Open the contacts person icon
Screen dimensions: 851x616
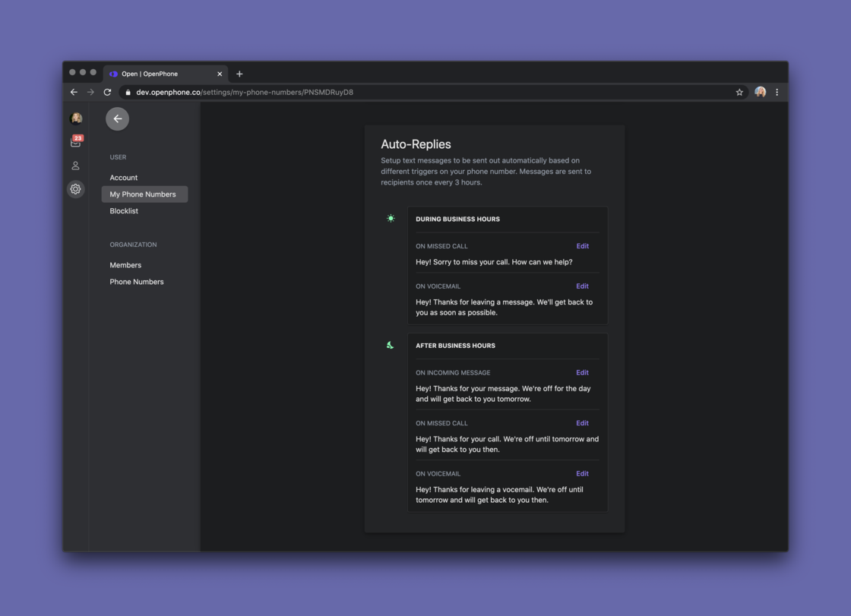click(75, 166)
